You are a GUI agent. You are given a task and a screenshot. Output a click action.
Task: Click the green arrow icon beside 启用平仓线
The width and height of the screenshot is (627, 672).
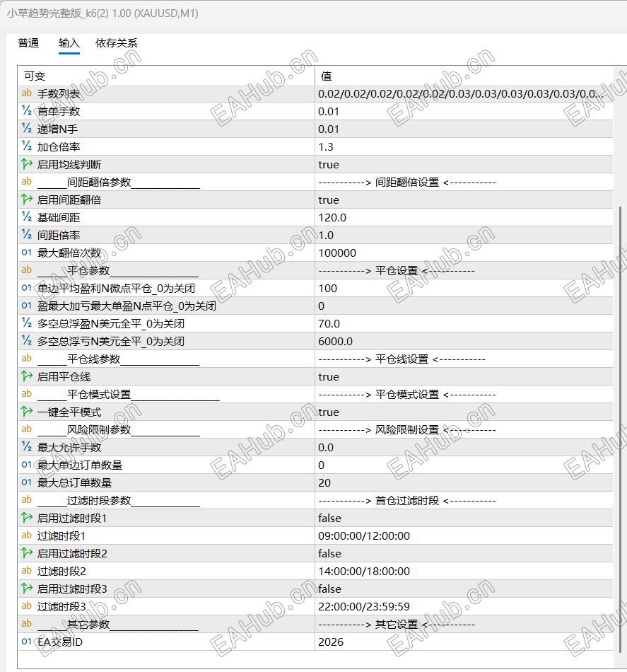(27, 376)
